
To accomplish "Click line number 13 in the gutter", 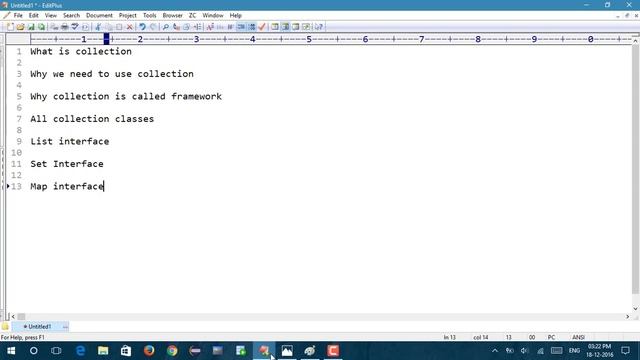I will (x=16, y=186).
